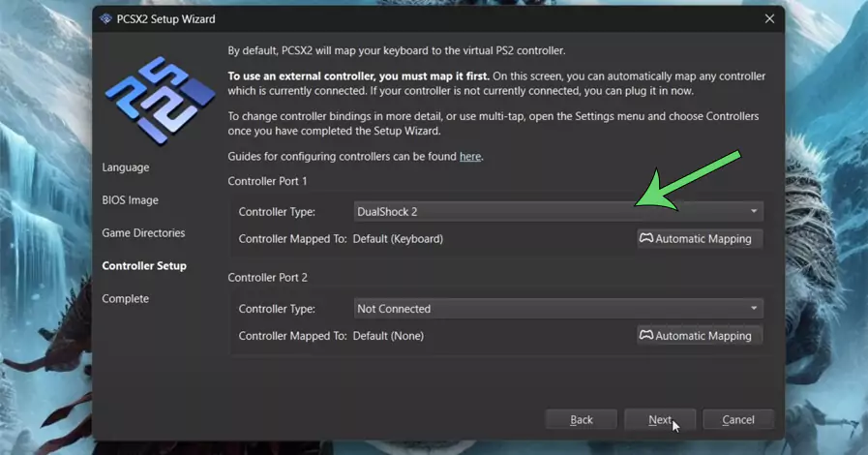Click the "PCSX2 Setup Wizard" window title

click(x=166, y=18)
